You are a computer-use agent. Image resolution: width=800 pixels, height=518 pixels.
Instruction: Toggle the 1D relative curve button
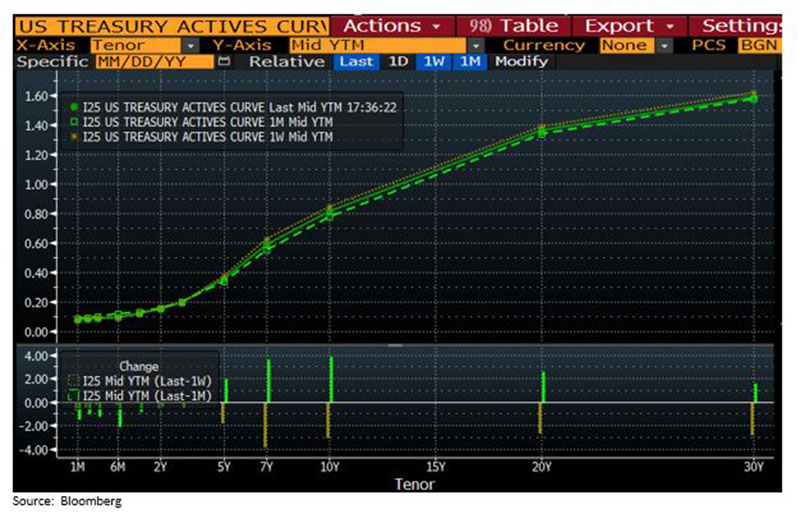coord(398,62)
